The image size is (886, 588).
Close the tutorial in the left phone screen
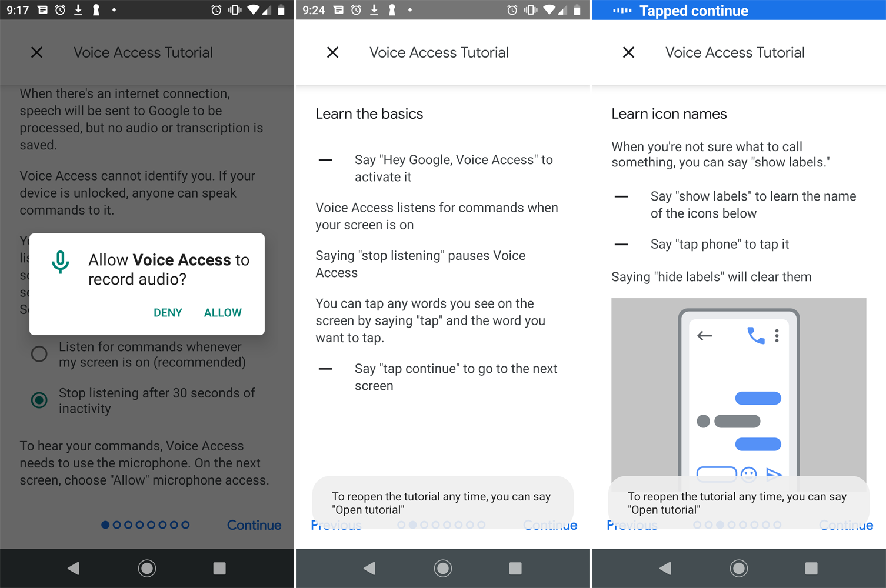point(36,52)
